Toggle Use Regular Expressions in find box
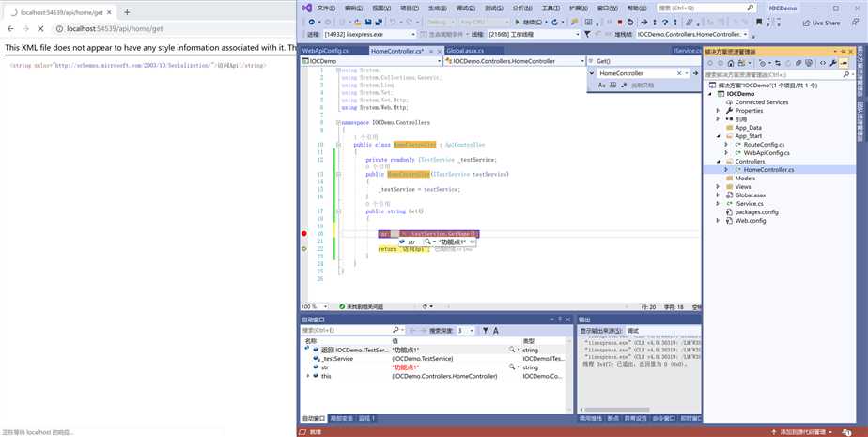The image size is (868, 437). pos(624,86)
